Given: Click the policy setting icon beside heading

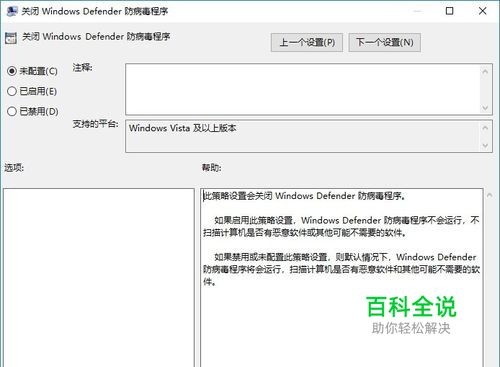Looking at the screenshot, I should [11, 38].
